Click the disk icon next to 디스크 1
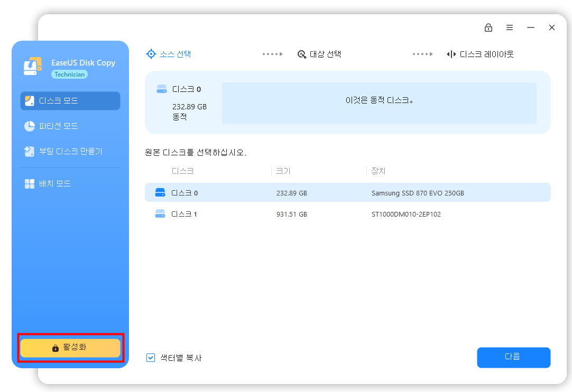The height and width of the screenshot is (392, 572). click(160, 214)
